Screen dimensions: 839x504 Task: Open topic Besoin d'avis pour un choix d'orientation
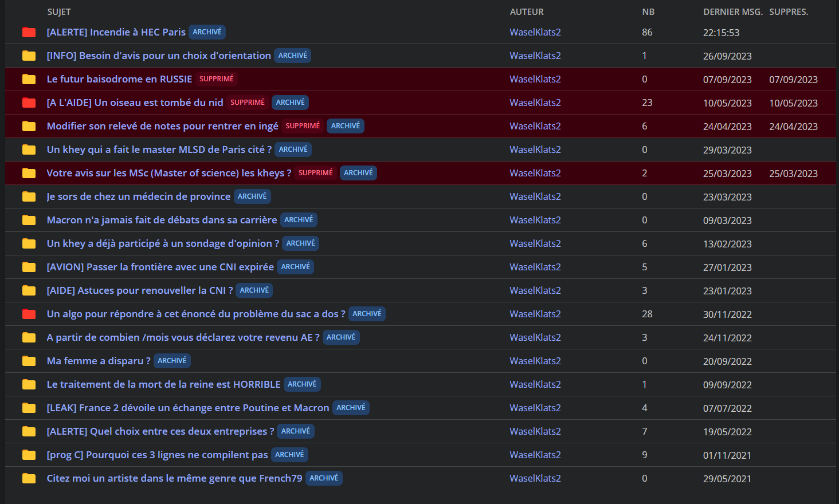(159, 56)
